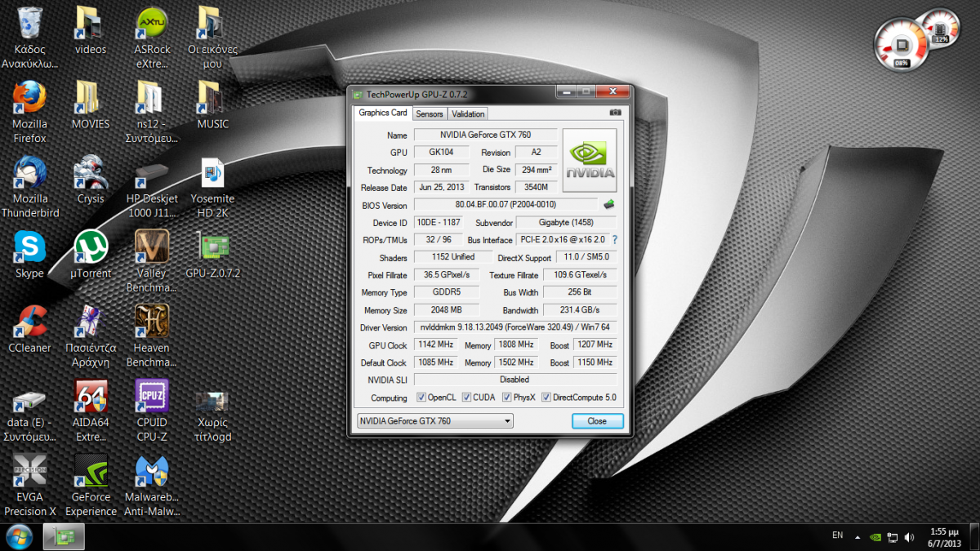Click the Release Date Jun 25, 2013 field
The height and width of the screenshot is (551, 980).
(442, 187)
